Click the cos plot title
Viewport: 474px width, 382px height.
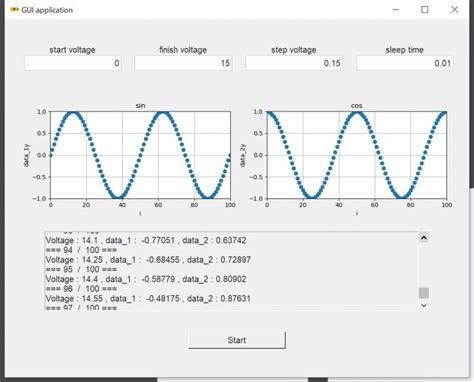(357, 106)
